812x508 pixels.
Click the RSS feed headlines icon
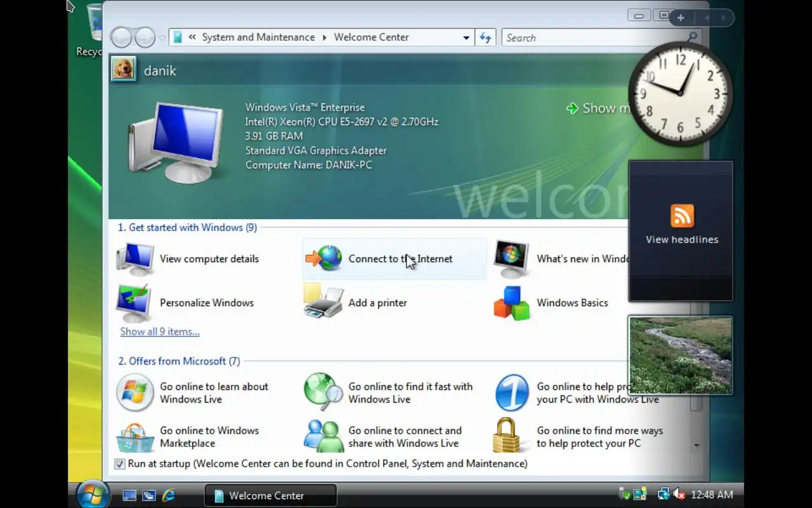coord(682,216)
